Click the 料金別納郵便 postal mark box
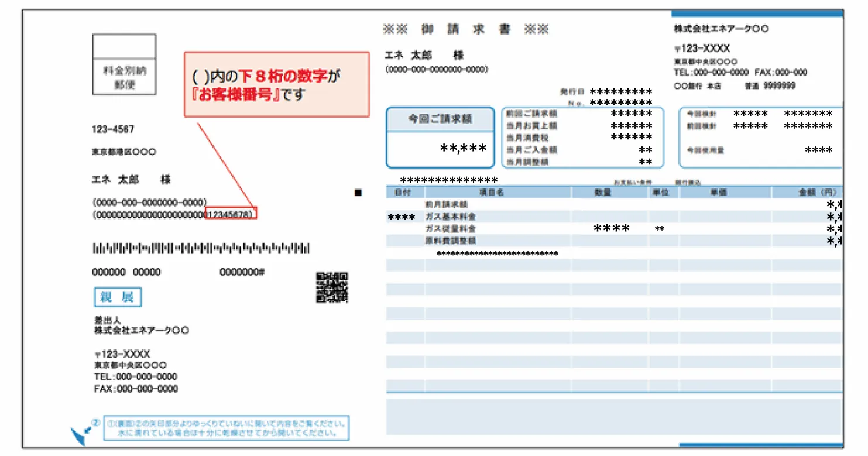The image size is (868, 456). click(x=123, y=64)
